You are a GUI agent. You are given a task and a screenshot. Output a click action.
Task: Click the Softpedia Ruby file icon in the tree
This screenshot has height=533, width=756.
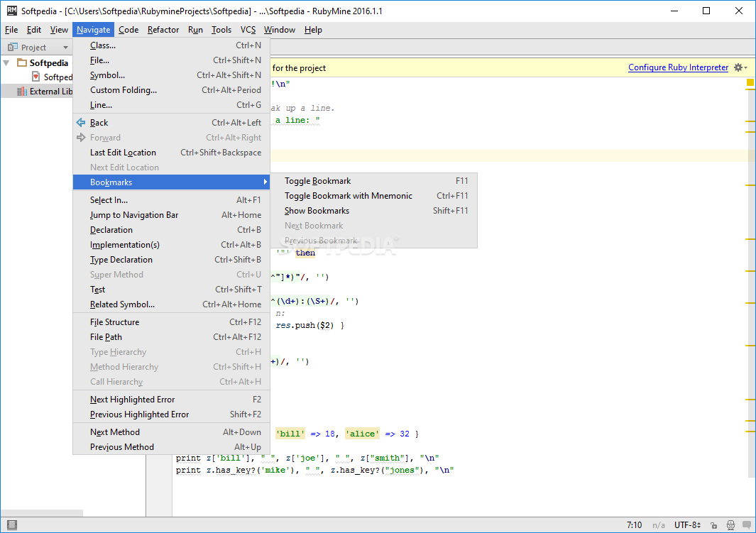pyautogui.click(x=35, y=77)
